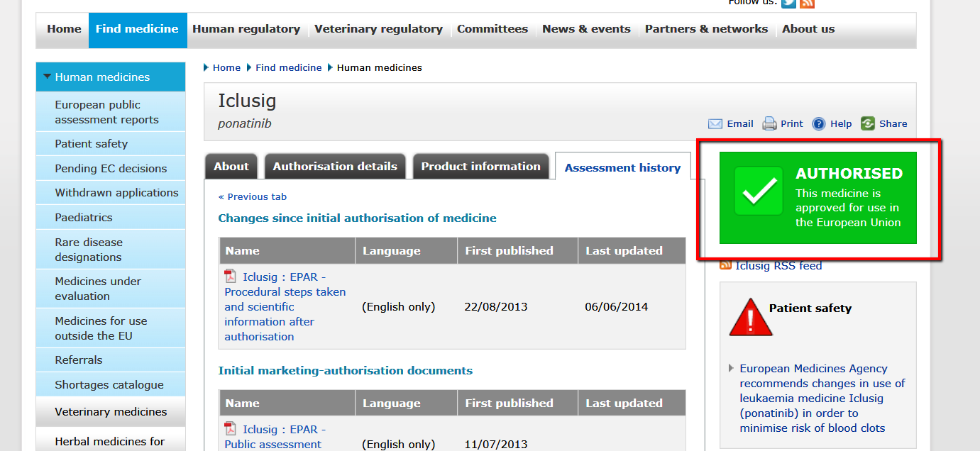Expand Veterinary medicines sidebar section
The width and height of the screenshot is (980, 451).
tap(111, 411)
